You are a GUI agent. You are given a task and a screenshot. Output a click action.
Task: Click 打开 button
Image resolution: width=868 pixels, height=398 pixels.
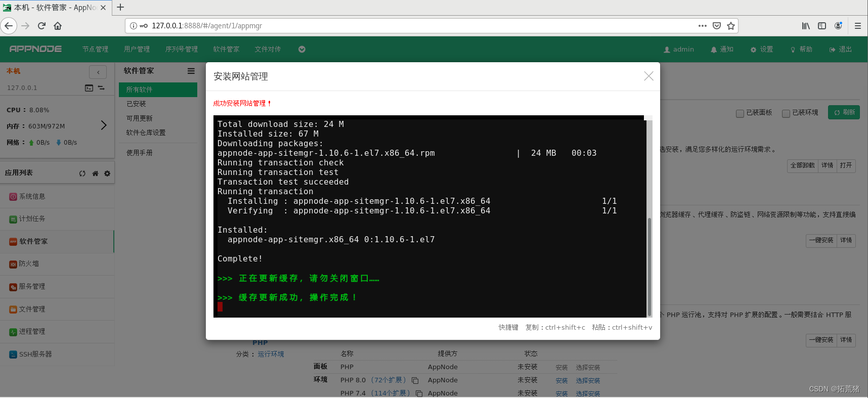point(846,165)
